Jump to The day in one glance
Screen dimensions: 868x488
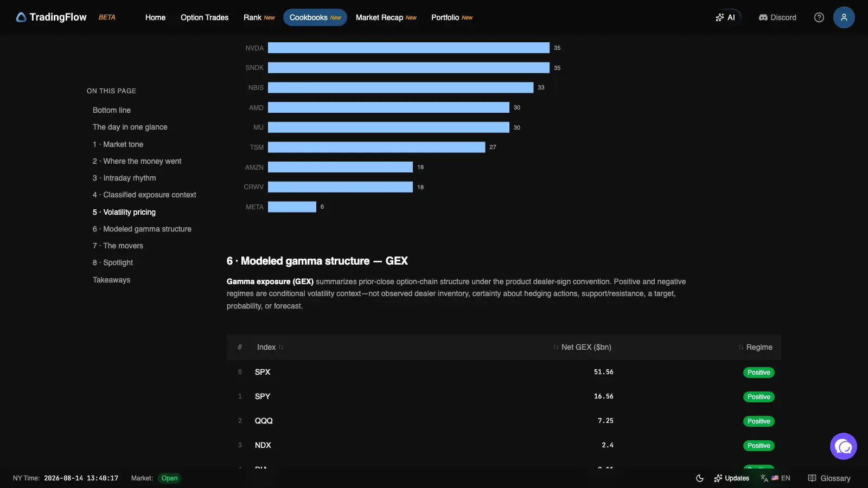point(130,127)
